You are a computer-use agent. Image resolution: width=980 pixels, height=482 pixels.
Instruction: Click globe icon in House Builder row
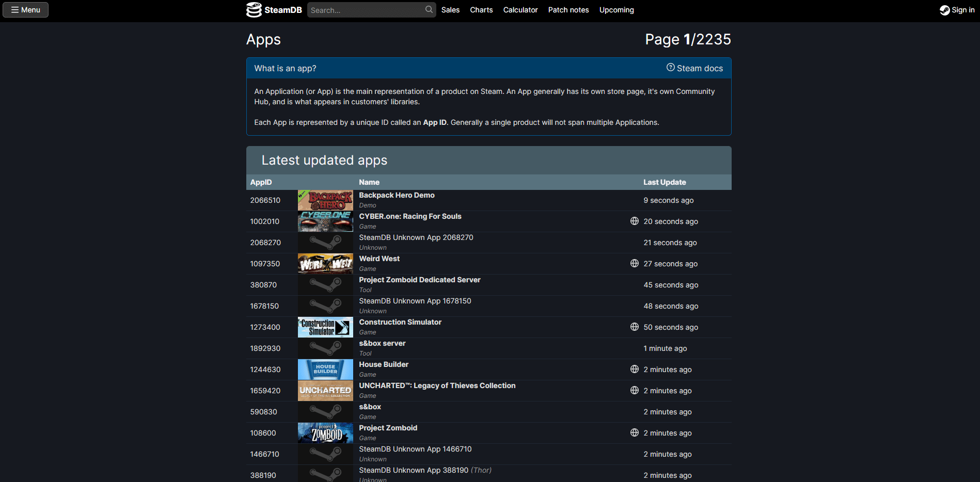pyautogui.click(x=635, y=369)
